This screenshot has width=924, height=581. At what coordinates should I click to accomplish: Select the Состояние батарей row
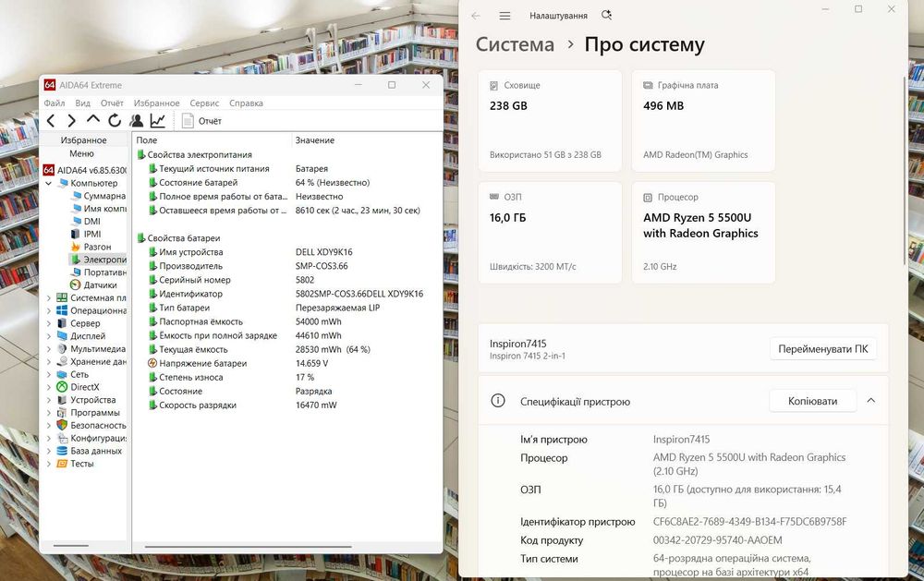point(288,183)
